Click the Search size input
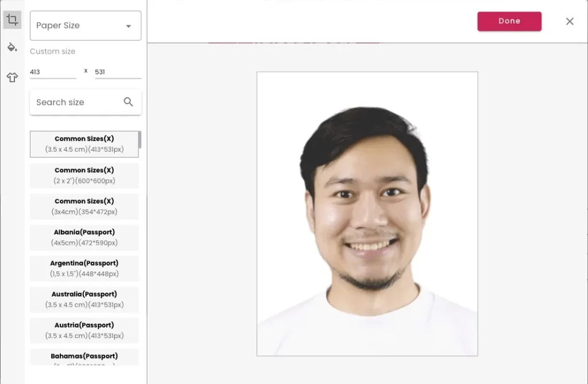588x384 pixels. tap(77, 102)
